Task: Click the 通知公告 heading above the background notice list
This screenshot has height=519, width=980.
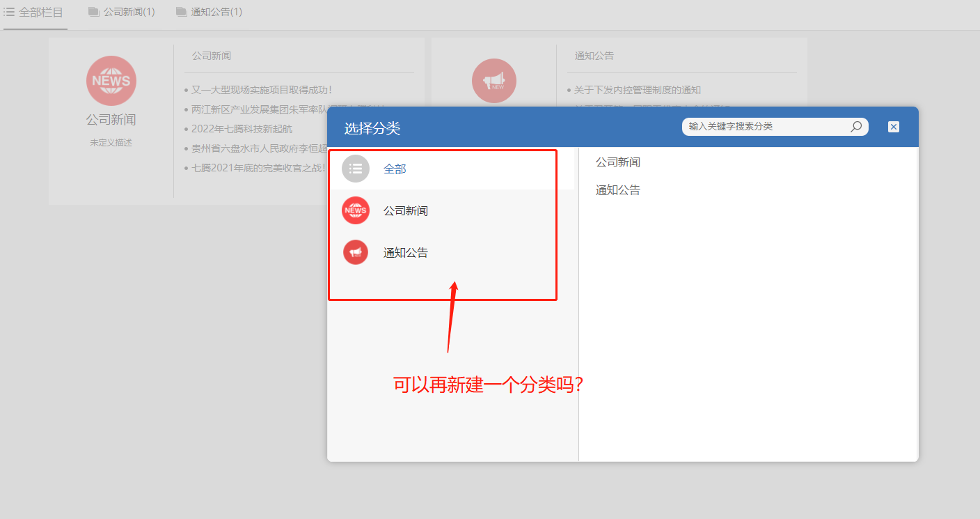Action: pyautogui.click(x=594, y=56)
